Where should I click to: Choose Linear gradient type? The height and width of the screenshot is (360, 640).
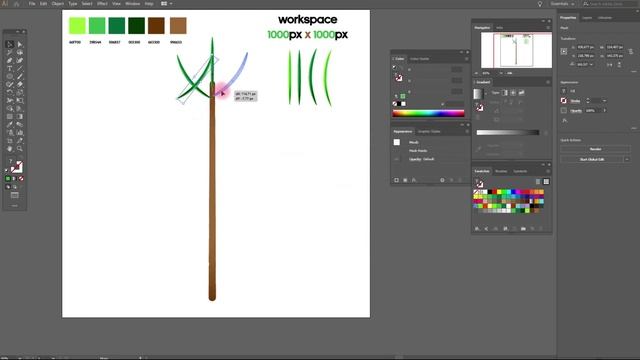505,93
